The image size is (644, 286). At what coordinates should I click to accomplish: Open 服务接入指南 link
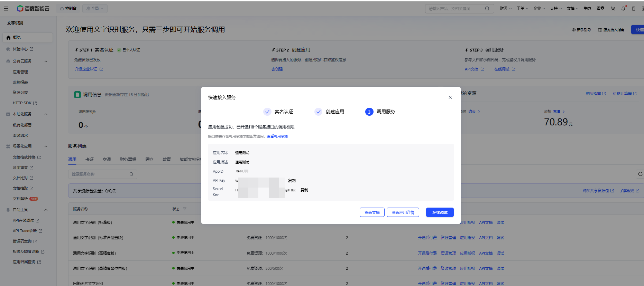[611, 30]
